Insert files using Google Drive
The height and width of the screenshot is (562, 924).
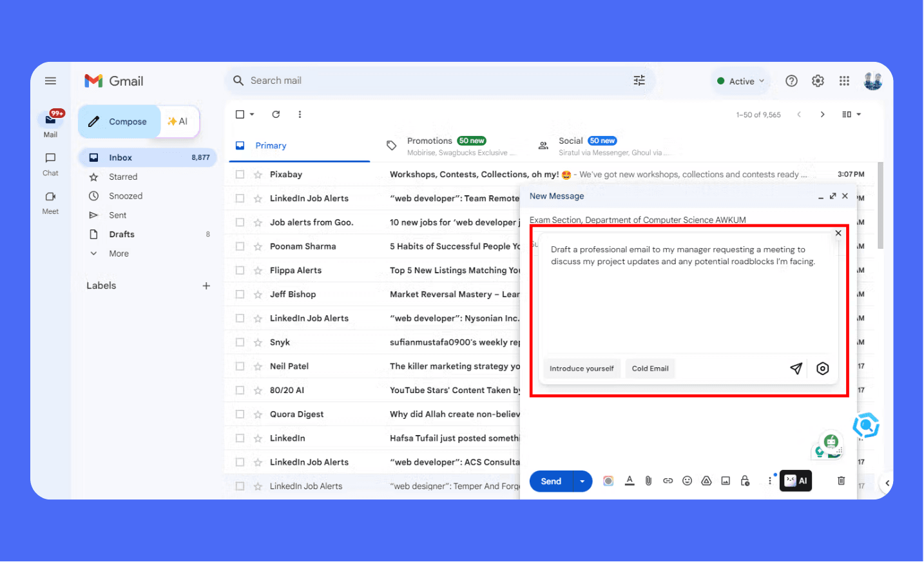tap(706, 481)
